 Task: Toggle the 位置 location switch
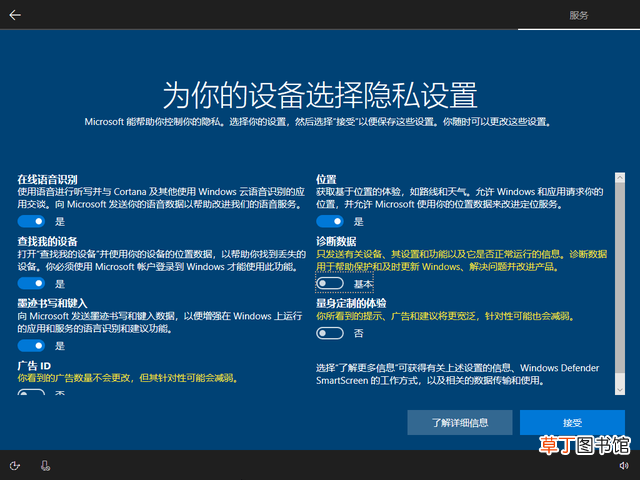point(330,221)
